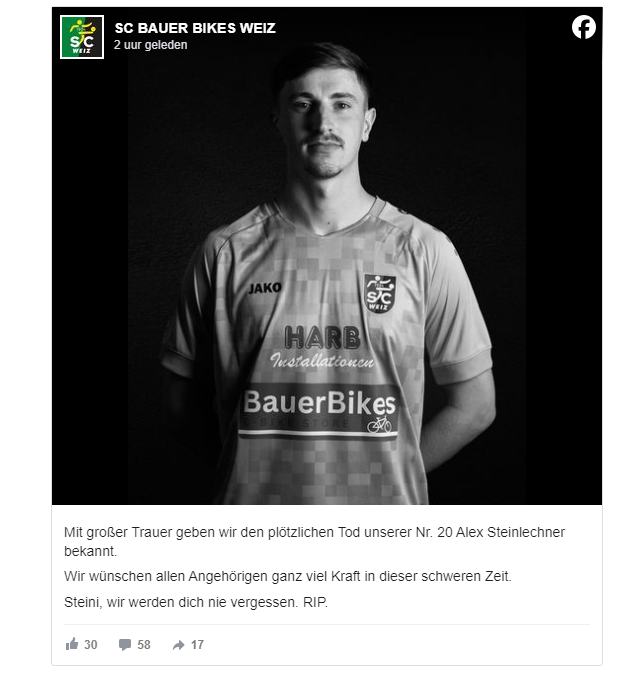The height and width of the screenshot is (677, 630).
Task: Click the 17 shares count
Action: [x=197, y=645]
